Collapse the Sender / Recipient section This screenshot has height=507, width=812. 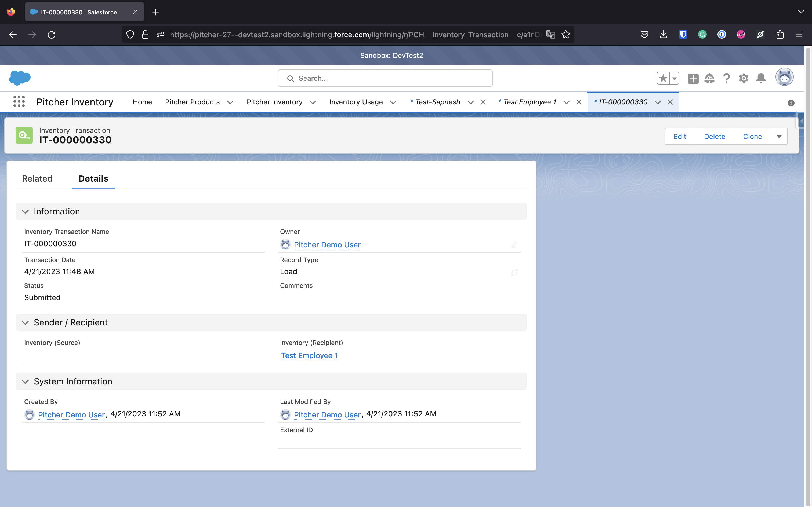coord(25,322)
